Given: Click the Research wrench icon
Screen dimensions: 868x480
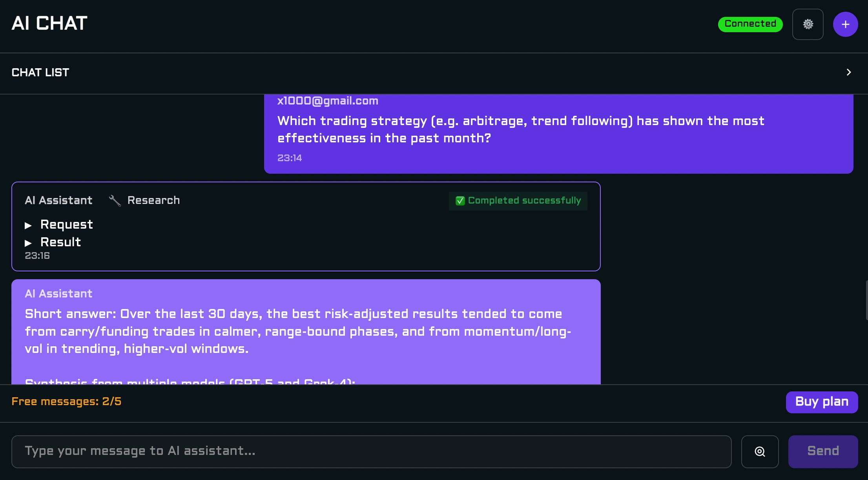Looking at the screenshot, I should tap(115, 200).
